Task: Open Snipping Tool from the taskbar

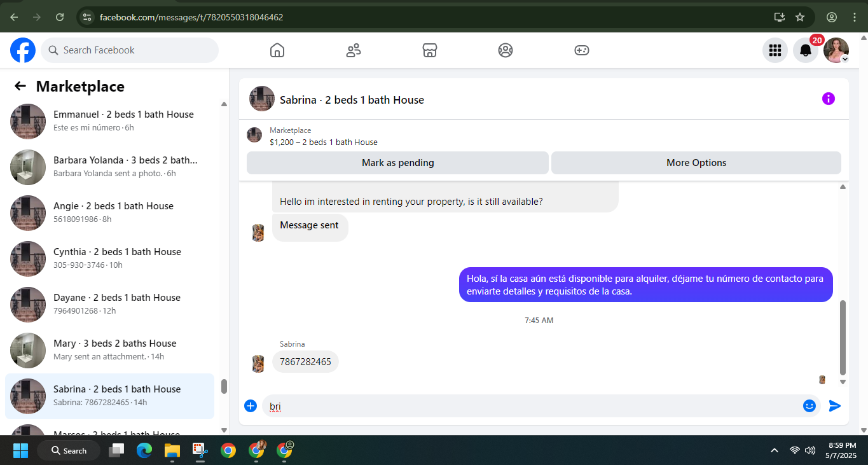Action: (200, 450)
